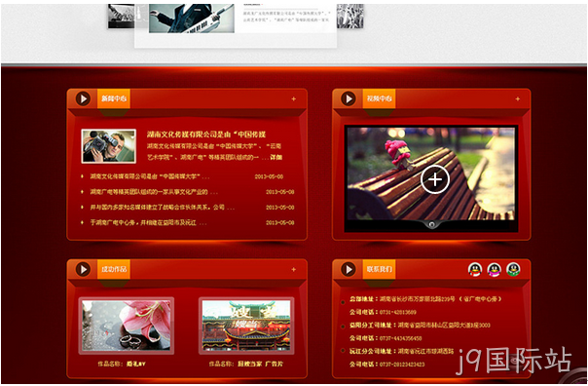Open more videos via 视频中心 plus icon
The height and width of the screenshot is (386, 588).
coord(518,99)
